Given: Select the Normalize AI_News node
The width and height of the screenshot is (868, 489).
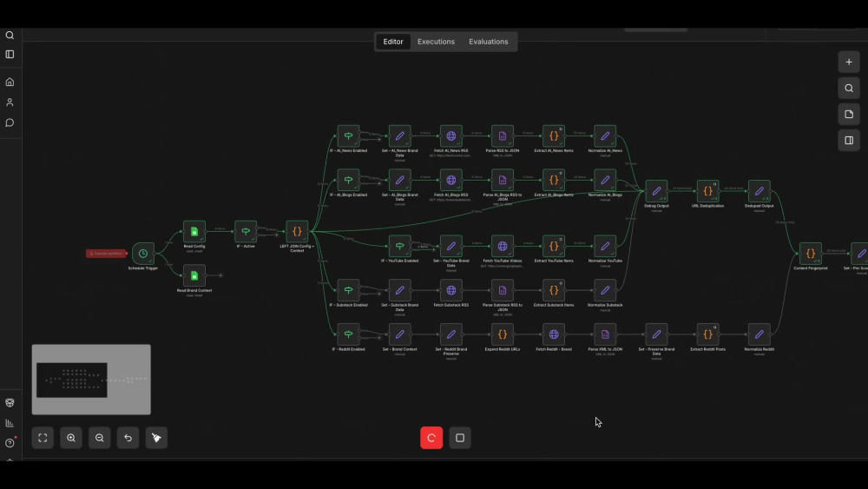Looking at the screenshot, I should tap(605, 136).
